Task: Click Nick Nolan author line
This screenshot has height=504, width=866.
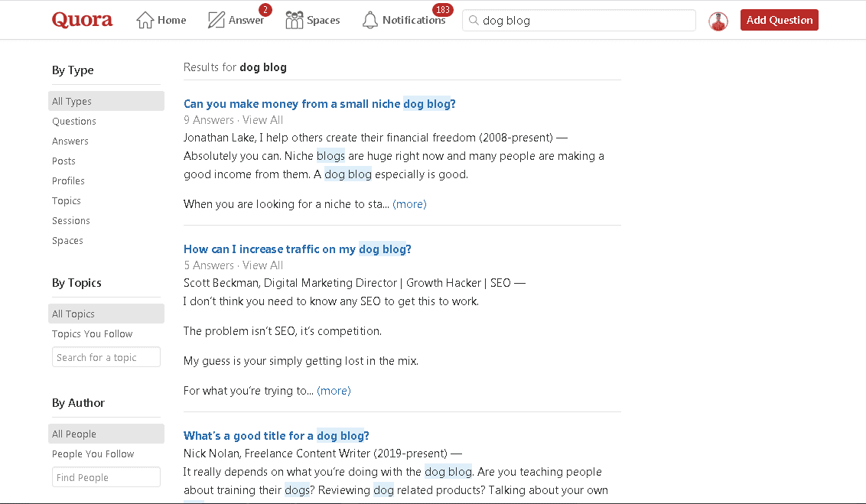Action: click(x=323, y=454)
